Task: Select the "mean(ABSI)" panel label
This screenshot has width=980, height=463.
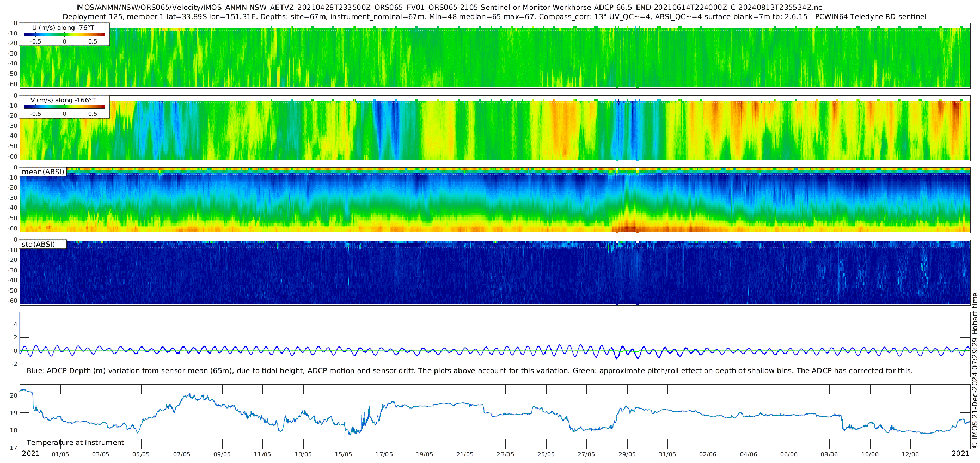Action: coord(43,172)
